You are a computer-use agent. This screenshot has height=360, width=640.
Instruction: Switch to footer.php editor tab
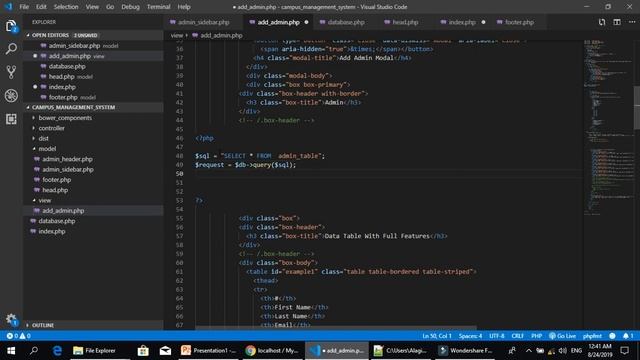click(x=519, y=22)
